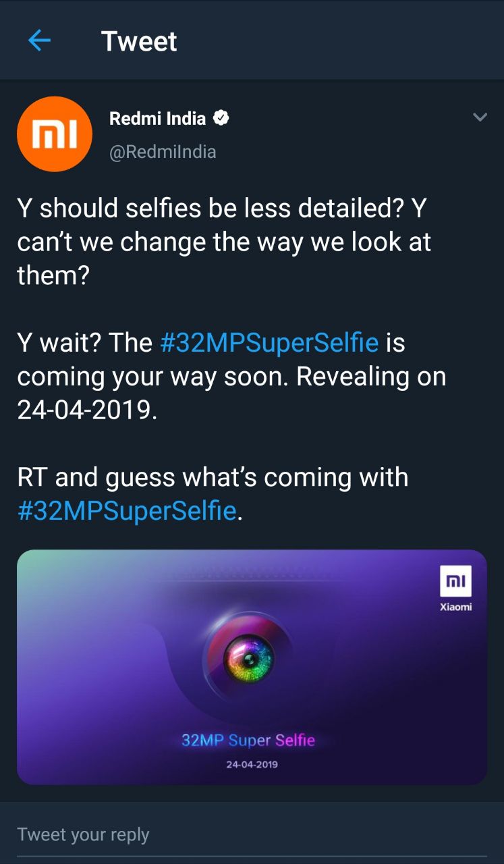Tap the rainbow camera lens in the image
504x864 pixels.
[x=249, y=657]
